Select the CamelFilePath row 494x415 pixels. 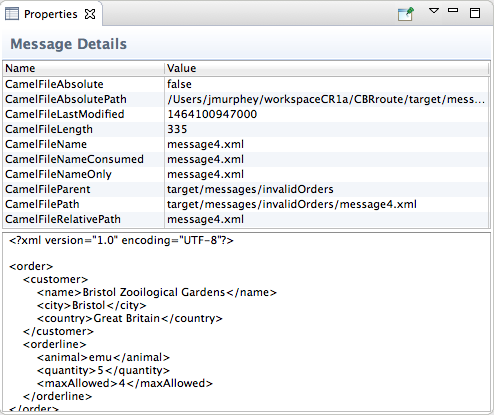[246, 204]
